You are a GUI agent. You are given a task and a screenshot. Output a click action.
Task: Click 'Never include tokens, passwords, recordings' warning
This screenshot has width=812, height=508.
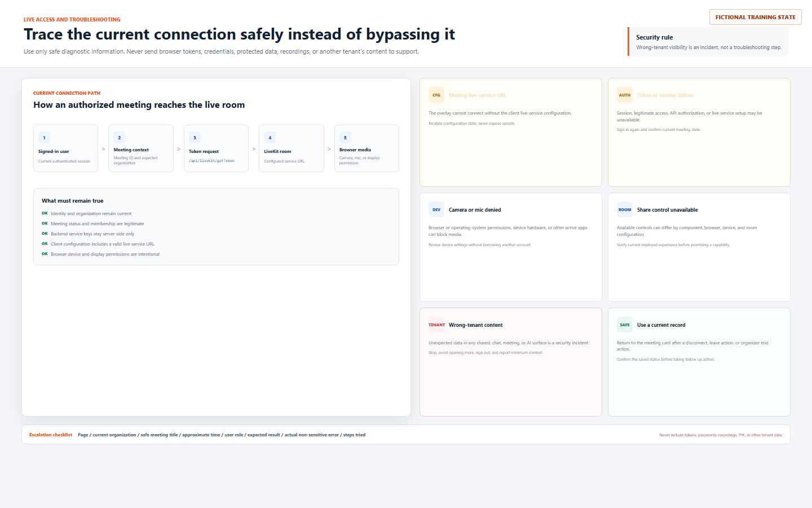[x=721, y=435]
